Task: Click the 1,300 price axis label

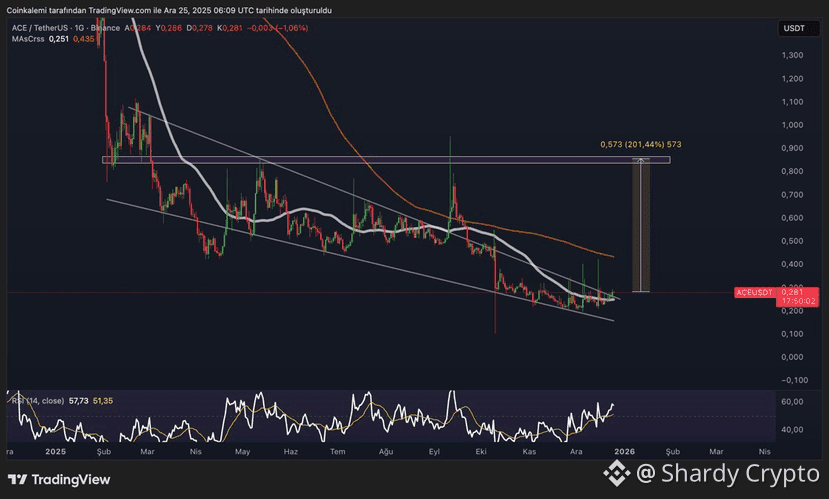Action: [x=792, y=55]
